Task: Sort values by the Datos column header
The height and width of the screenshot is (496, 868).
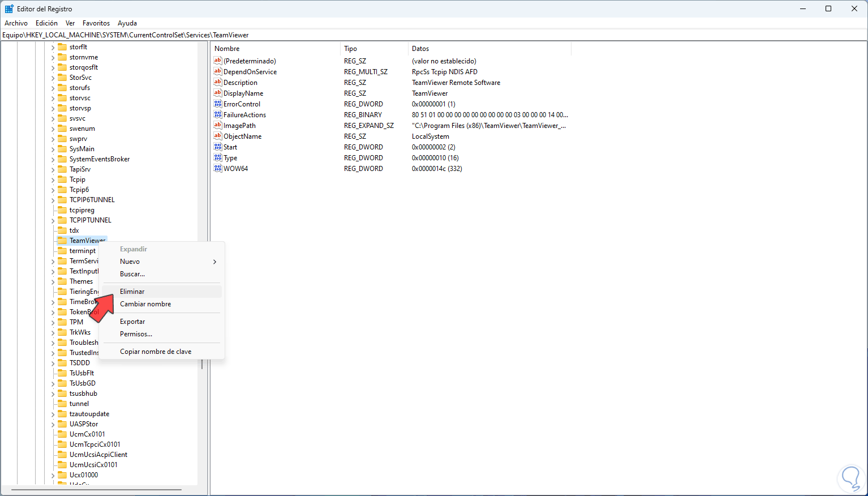Action: (x=489, y=49)
